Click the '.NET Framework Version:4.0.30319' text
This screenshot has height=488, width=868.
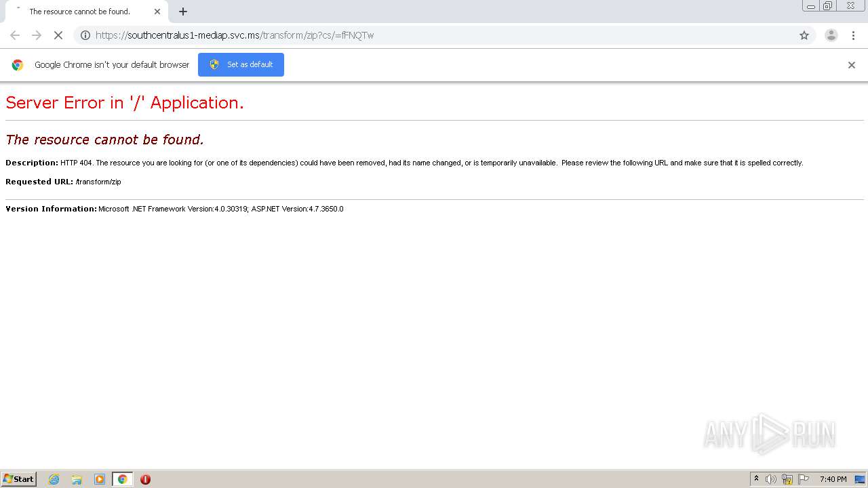[189, 209]
